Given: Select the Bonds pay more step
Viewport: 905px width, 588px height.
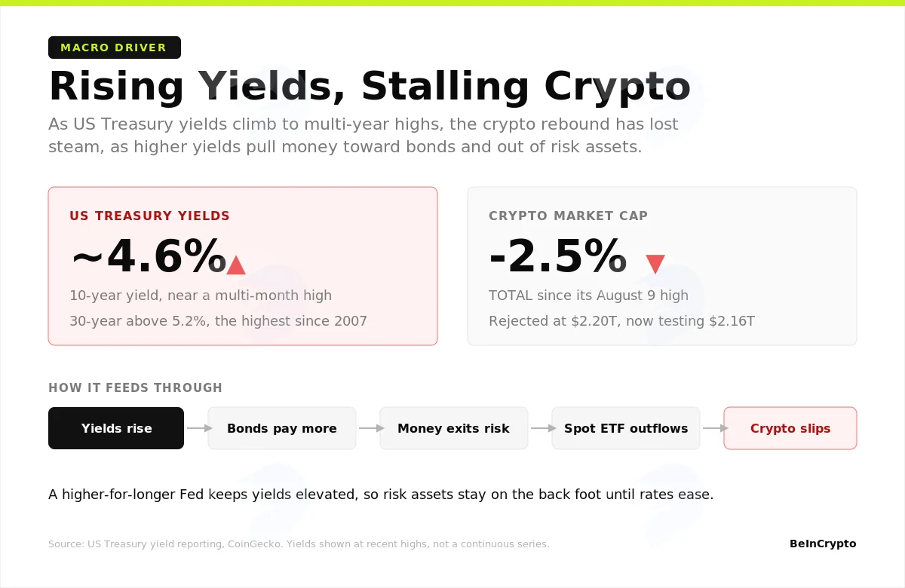Looking at the screenshot, I should [x=282, y=428].
